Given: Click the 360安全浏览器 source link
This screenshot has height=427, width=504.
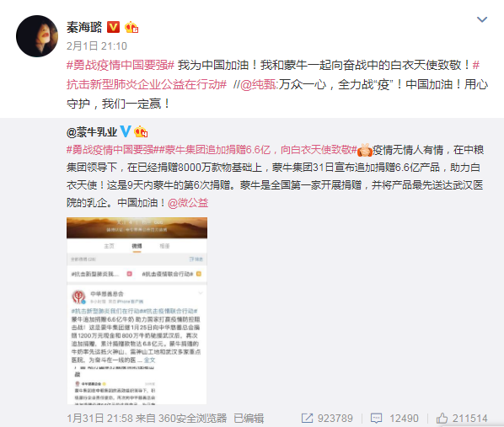Looking at the screenshot, I should pyautogui.click(x=192, y=419).
